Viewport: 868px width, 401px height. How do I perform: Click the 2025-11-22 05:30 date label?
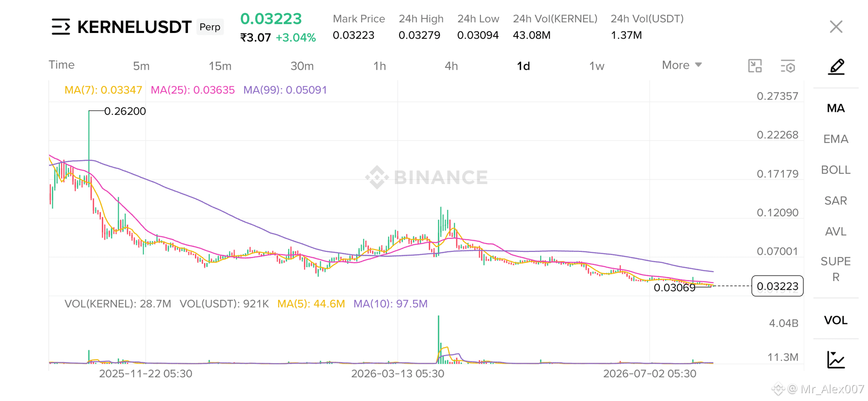146,374
